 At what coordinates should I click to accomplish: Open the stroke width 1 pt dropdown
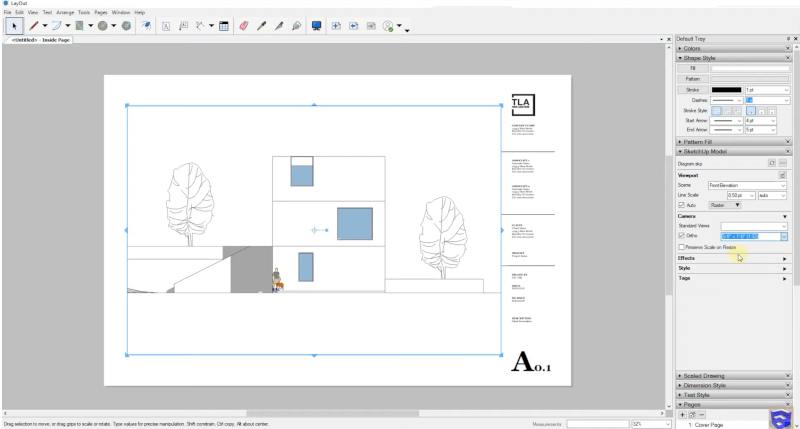pyautogui.click(x=767, y=90)
